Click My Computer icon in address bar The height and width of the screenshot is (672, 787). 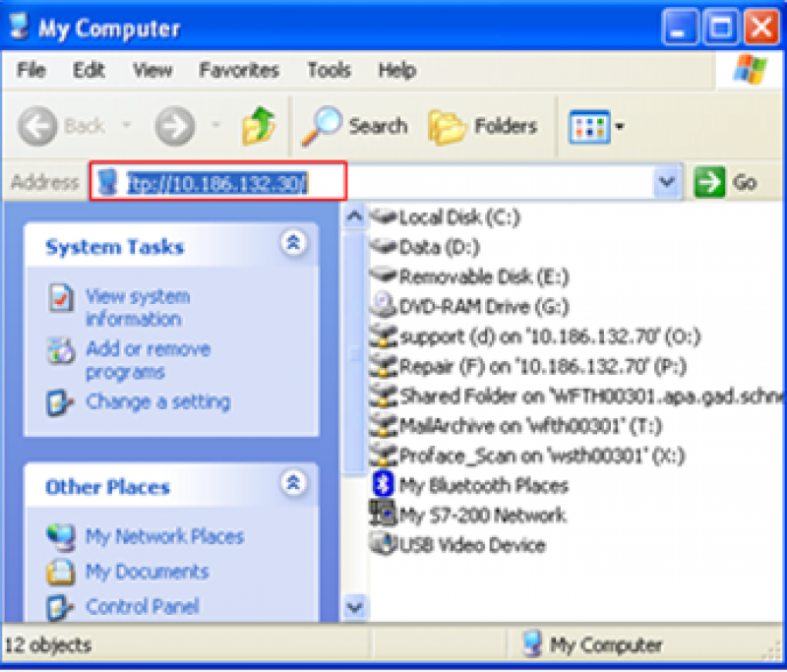(x=107, y=182)
